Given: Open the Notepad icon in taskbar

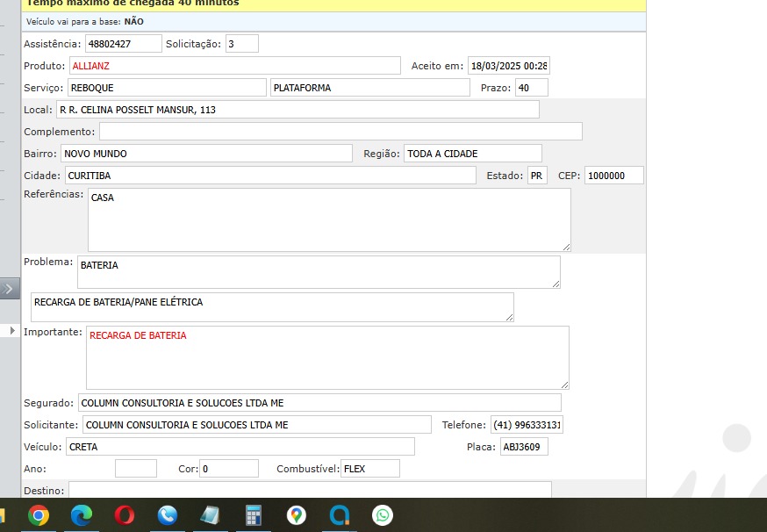Looking at the screenshot, I should click(210, 515).
